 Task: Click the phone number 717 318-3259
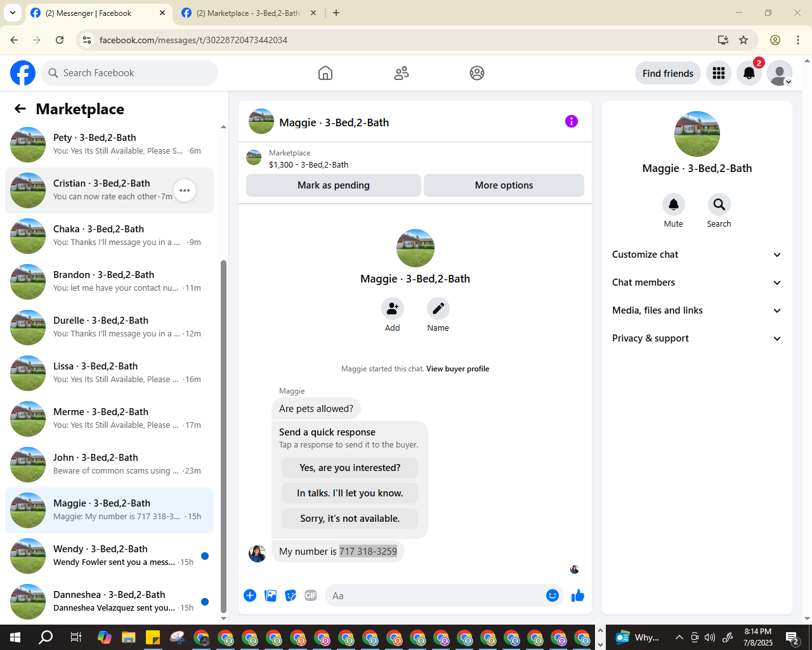coord(368,552)
